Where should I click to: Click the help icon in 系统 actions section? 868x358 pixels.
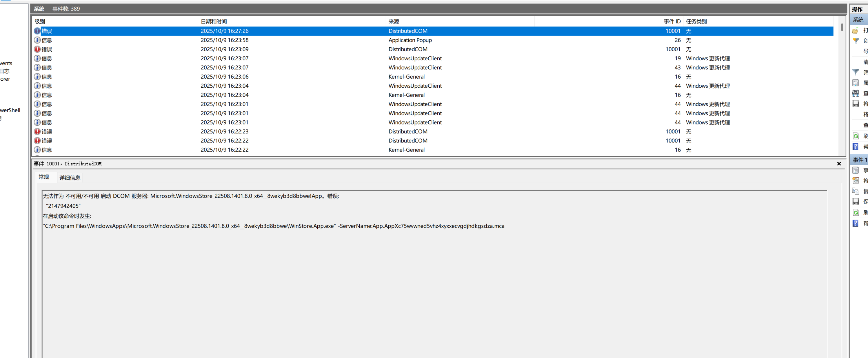coord(855,147)
